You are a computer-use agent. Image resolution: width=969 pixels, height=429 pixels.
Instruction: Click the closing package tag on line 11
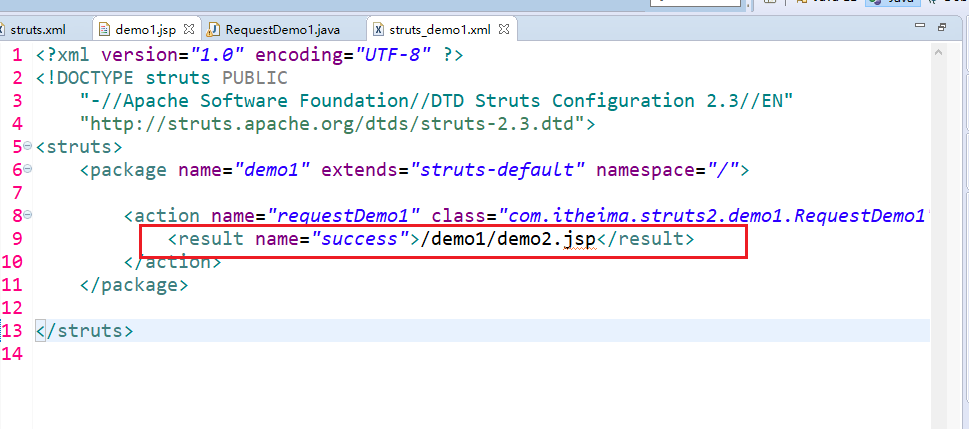[134, 285]
